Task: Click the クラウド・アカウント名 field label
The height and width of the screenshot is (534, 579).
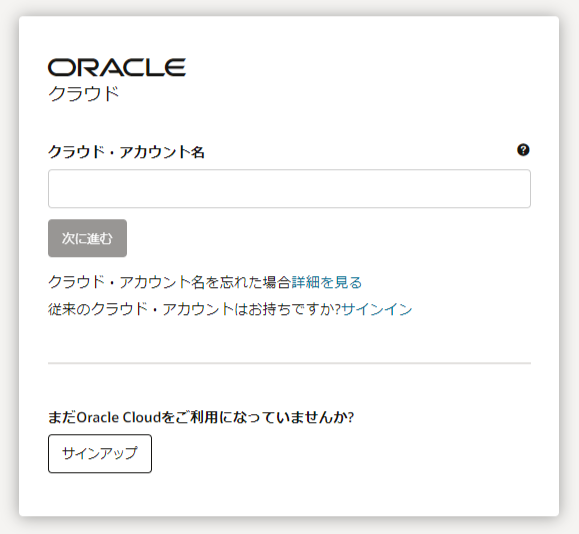Action: 126,152
